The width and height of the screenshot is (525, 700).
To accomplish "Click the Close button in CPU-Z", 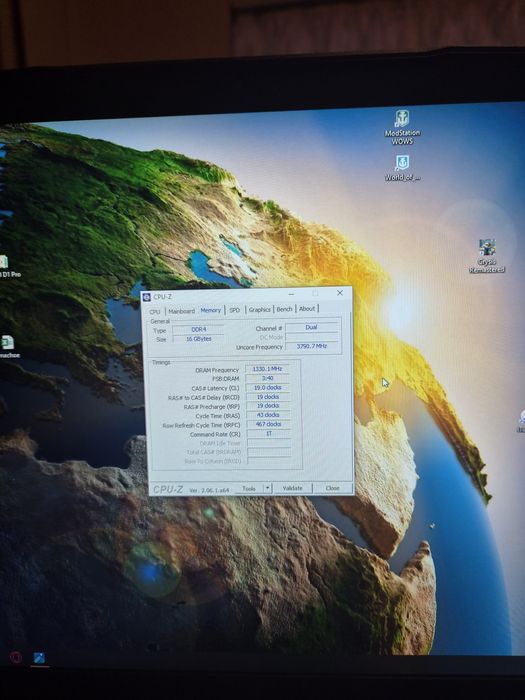I will click(x=333, y=488).
